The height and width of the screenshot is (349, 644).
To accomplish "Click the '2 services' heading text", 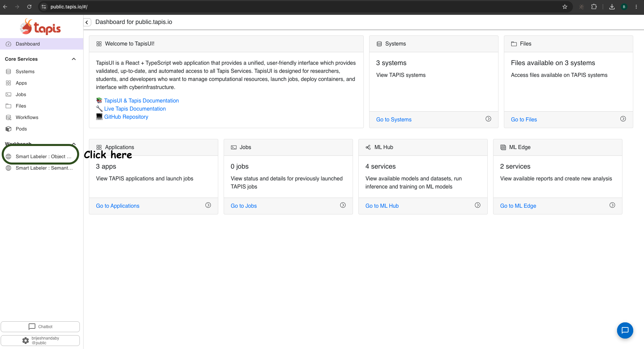I will (515, 167).
